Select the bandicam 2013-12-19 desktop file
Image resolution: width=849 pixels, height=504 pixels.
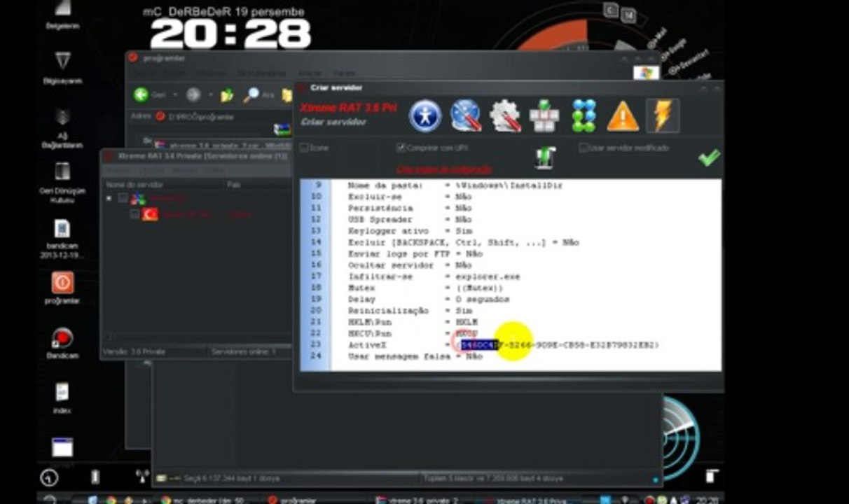click(x=62, y=239)
